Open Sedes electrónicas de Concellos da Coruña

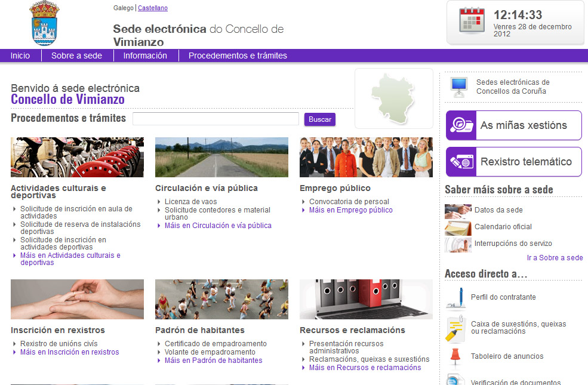(513, 87)
